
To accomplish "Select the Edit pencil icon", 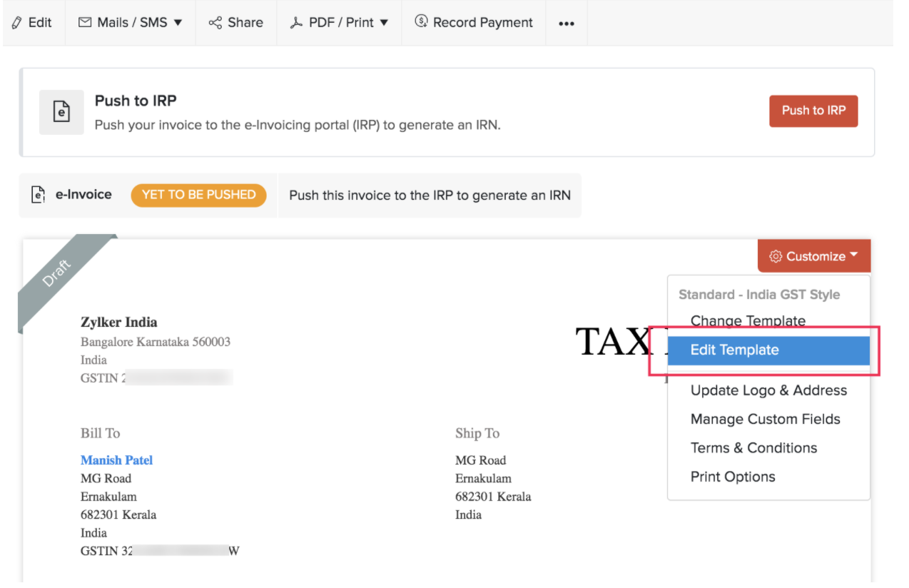I will point(15,22).
